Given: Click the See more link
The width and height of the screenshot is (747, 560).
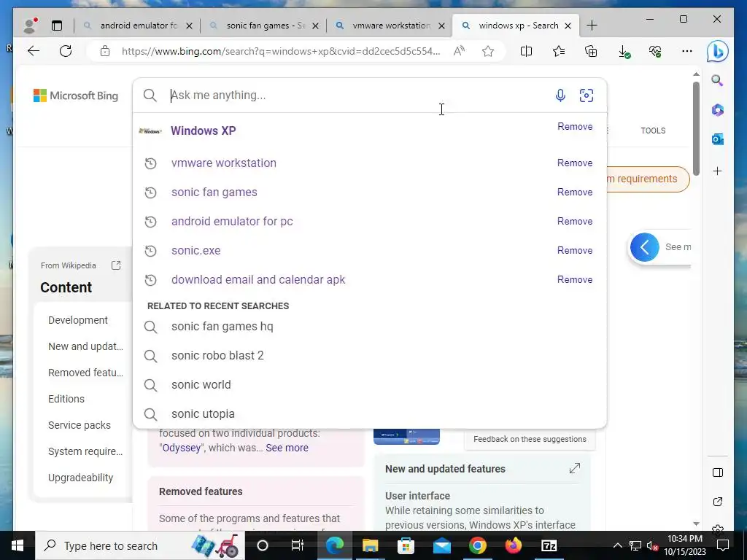Looking at the screenshot, I should pos(287,448).
